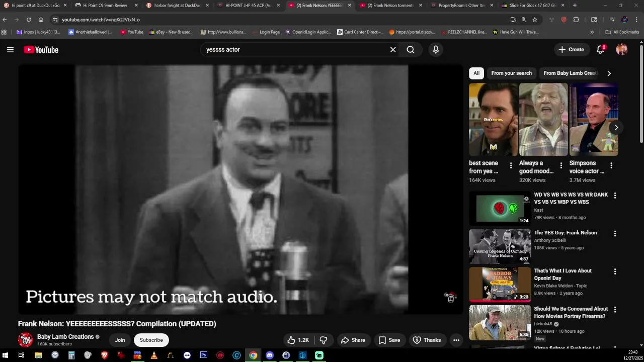Viewport: 644px width, 362px height.
Task: Click the page vertical scrollbar
Action: click(641, 93)
